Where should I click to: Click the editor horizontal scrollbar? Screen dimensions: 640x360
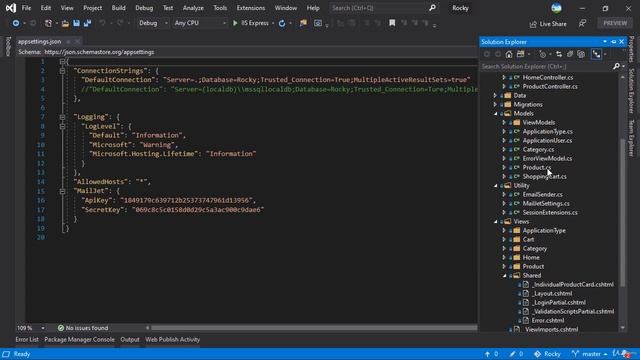point(314,328)
